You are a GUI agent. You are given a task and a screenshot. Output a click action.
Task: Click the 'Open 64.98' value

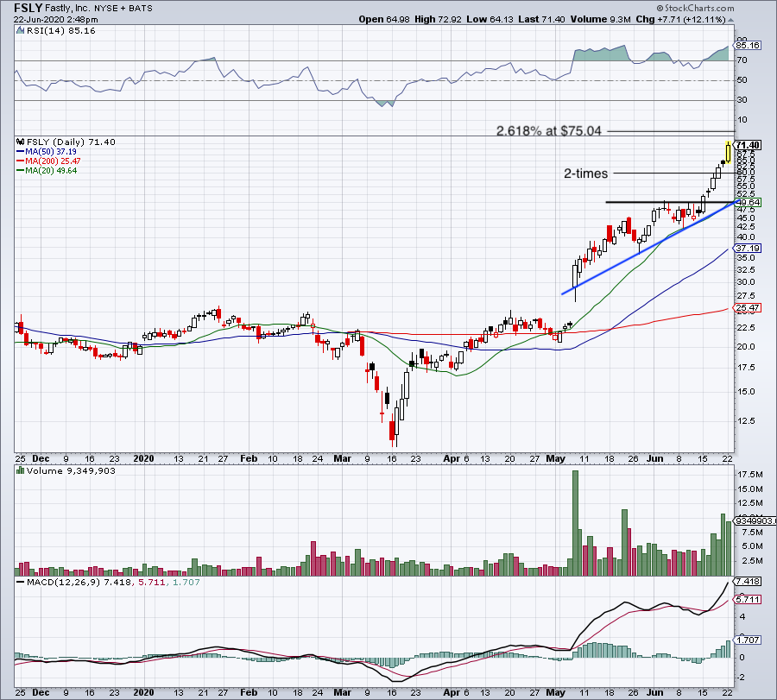384,19
